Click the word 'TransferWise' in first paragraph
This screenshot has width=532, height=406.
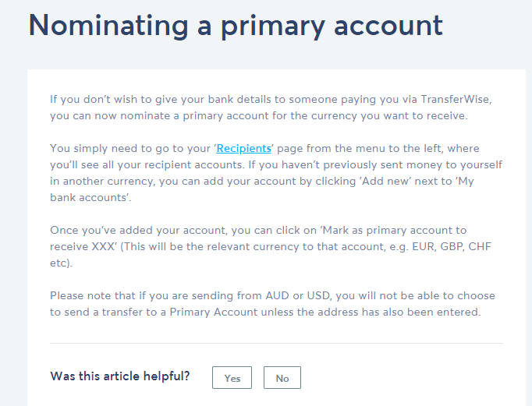pos(449,99)
